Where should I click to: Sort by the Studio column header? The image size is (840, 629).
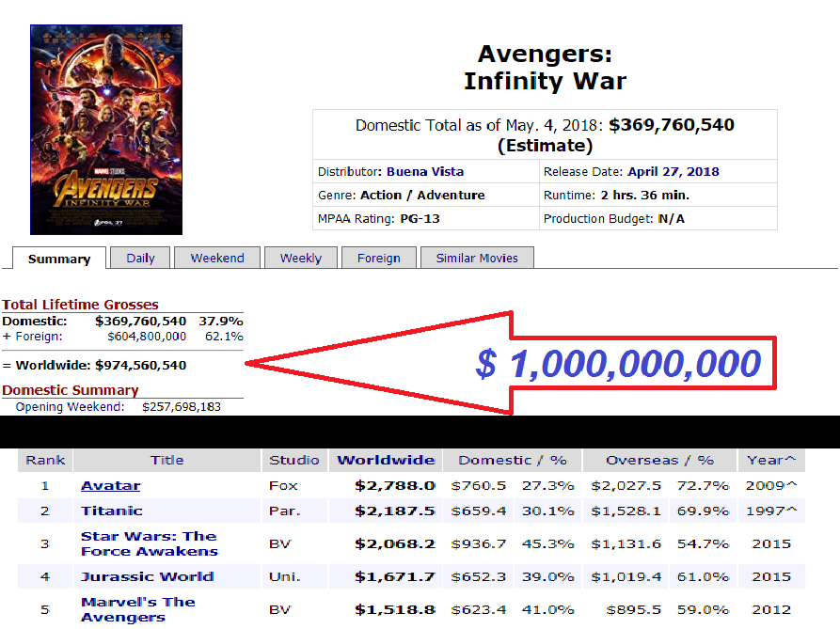[294, 461]
